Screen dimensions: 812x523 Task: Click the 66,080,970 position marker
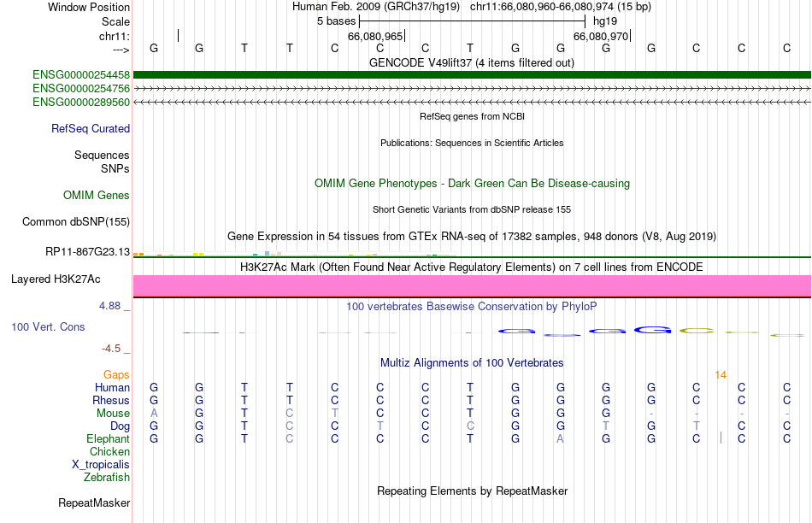pos(601,36)
